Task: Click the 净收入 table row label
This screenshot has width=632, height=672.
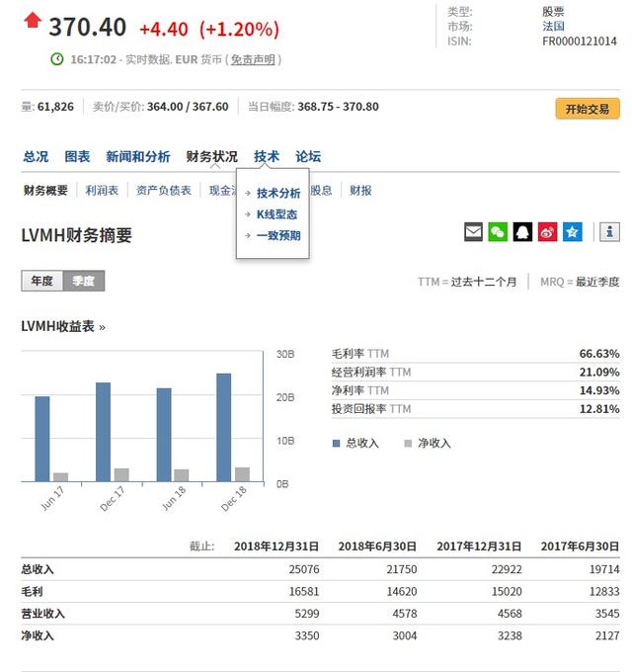Action: pos(38,635)
